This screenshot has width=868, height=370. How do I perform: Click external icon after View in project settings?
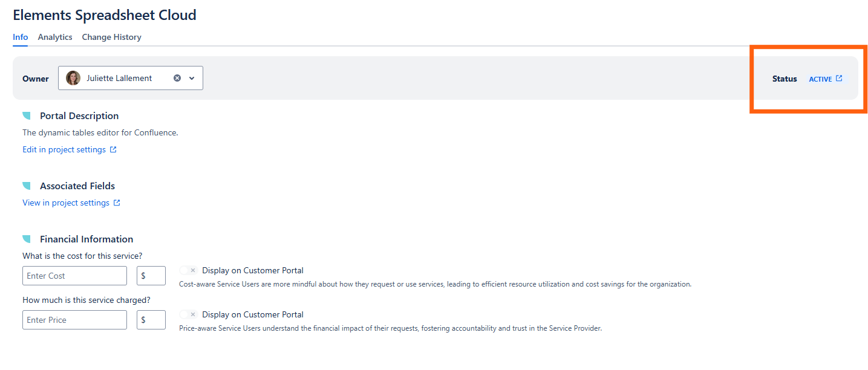coord(117,203)
